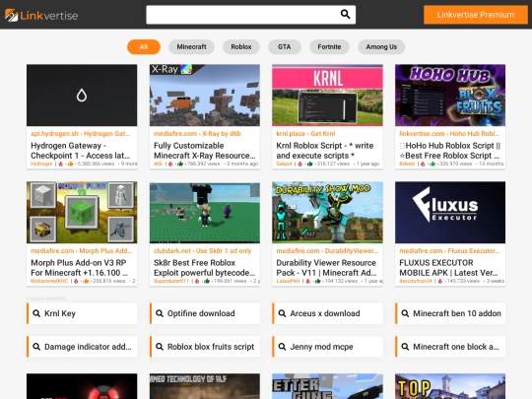532x399 pixels.
Task: Click magnifier icon beside Optifine download
Action: 160,313
